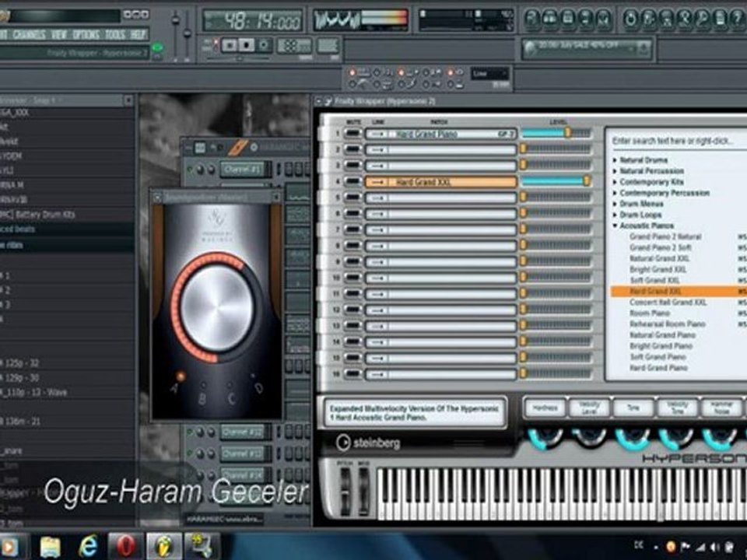This screenshot has width=747, height=560.
Task: Toggle the song/pattern mode switch
Action: click(x=216, y=45)
